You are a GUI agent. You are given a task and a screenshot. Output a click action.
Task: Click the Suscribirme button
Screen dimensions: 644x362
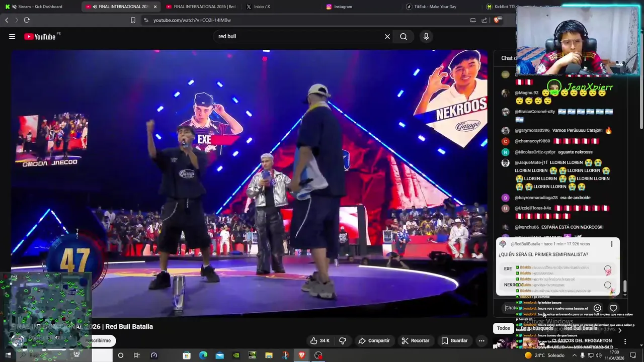click(x=98, y=340)
